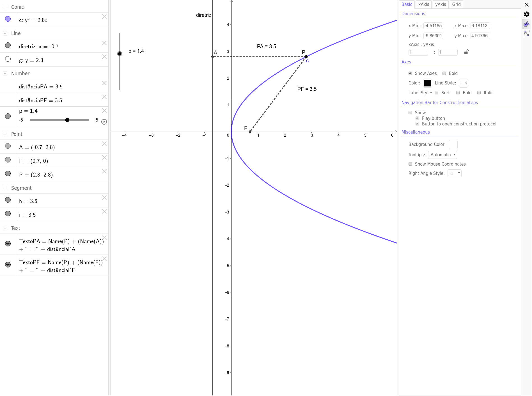This screenshot has height=396, width=532.
Task: Edit y Min value field
Action: click(x=433, y=36)
